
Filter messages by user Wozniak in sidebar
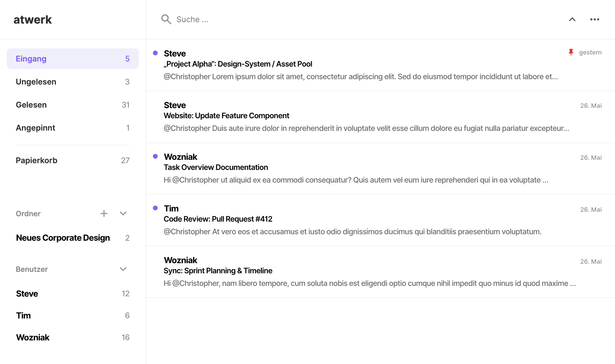tap(73, 337)
